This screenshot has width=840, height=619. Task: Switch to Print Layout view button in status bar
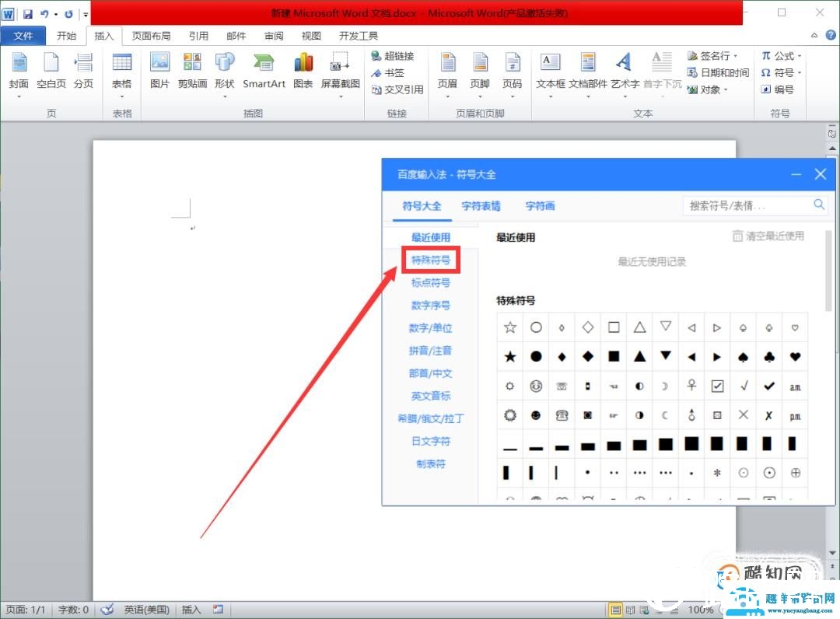[x=615, y=610]
